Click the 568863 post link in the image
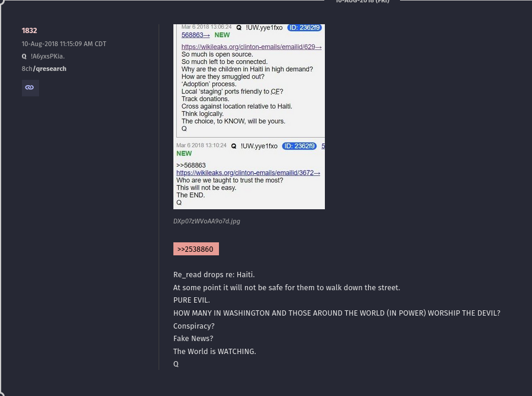 [x=195, y=35]
